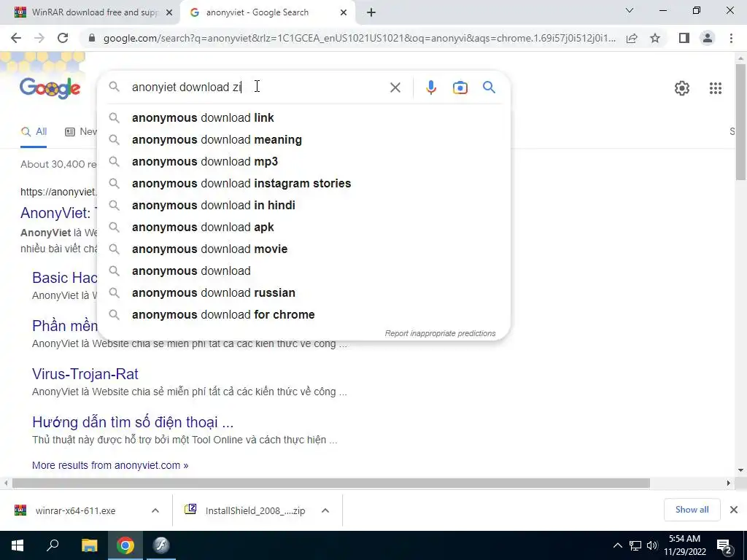Expand options for the InstallShield zip download
Image resolution: width=747 pixels, height=560 pixels.
coord(325,510)
